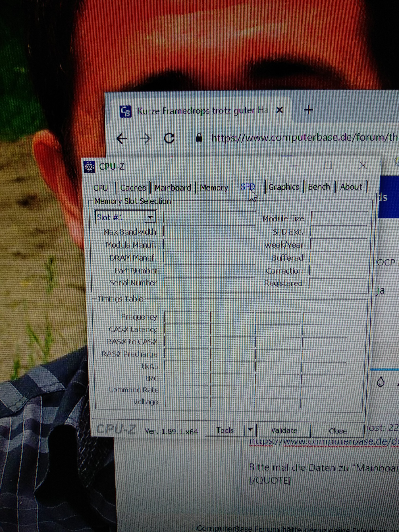Screen dimensions: 399x532
Task: Select the SPD tab
Action: point(248,187)
